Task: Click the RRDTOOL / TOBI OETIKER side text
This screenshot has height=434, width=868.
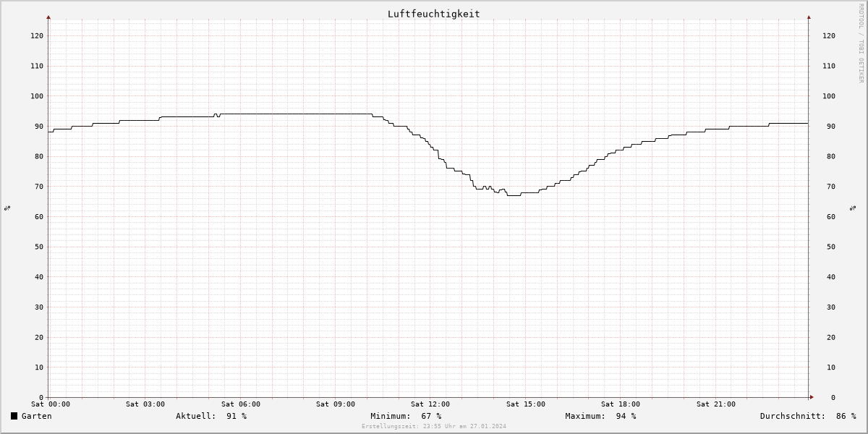Action: (x=861, y=43)
